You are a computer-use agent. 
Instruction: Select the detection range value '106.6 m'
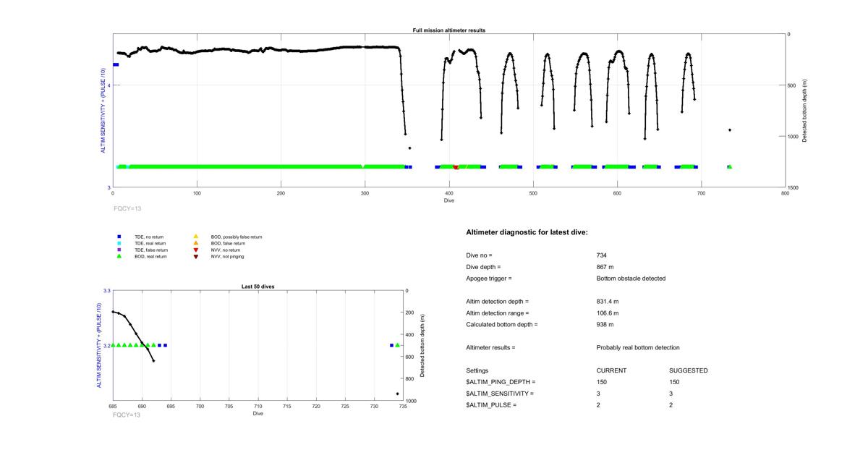point(608,313)
